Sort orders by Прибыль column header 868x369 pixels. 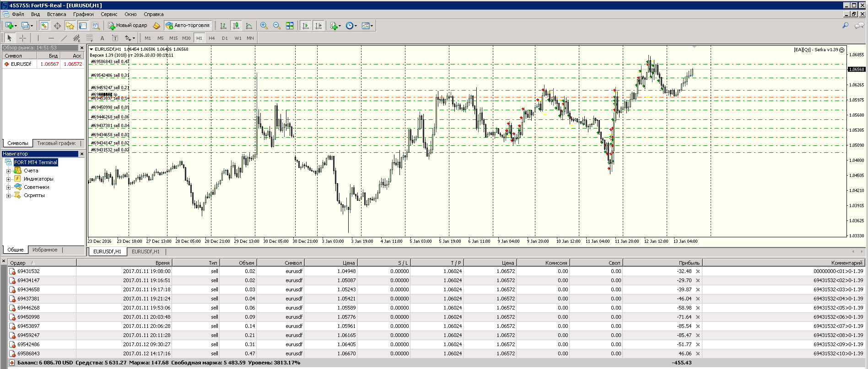662,263
